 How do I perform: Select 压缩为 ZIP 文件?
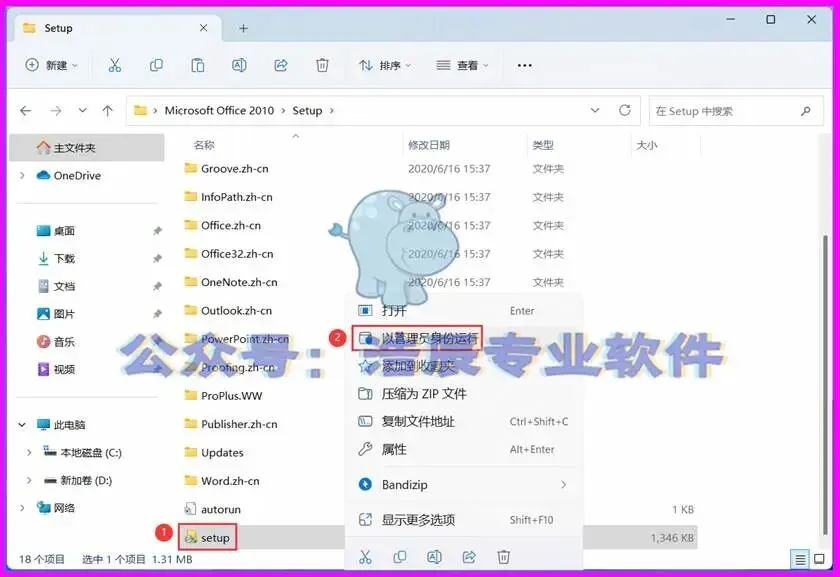pos(464,394)
